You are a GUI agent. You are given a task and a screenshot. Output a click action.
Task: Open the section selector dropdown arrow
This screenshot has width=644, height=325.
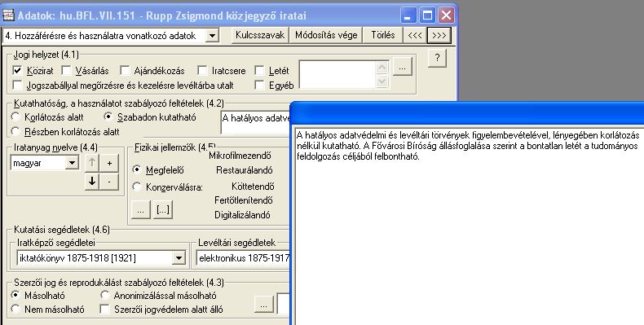coord(212,36)
